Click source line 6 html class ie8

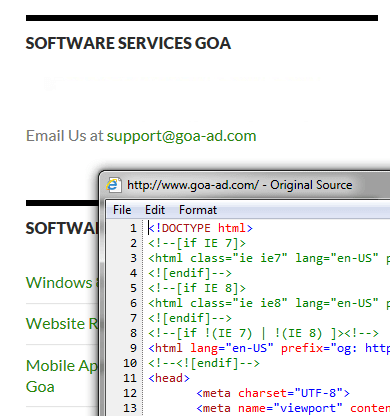[x=269, y=303]
